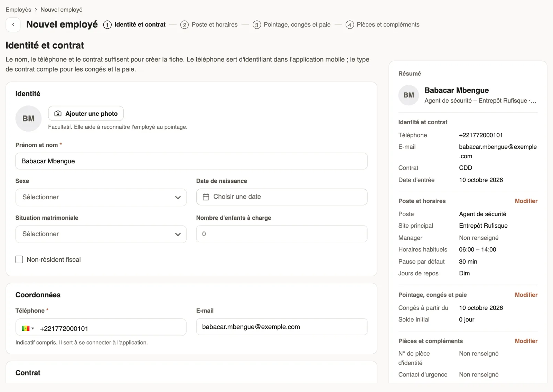Click the calendar icon in birth date field
The height and width of the screenshot is (392, 553).
206,197
